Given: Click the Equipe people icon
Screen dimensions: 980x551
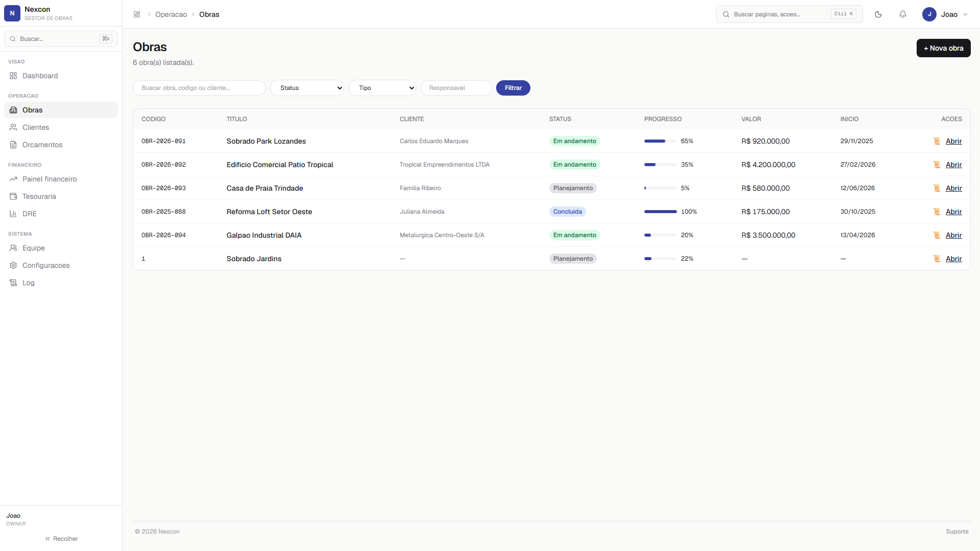Looking at the screenshot, I should tap(13, 248).
